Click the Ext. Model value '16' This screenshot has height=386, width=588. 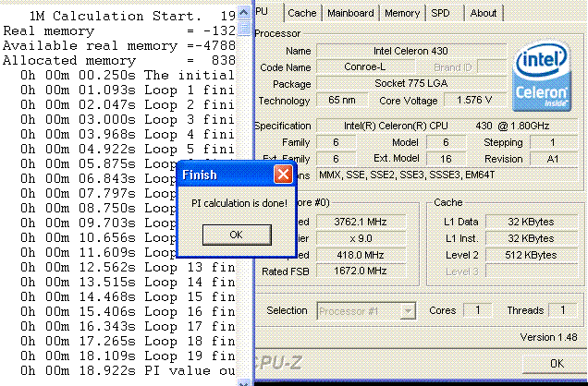click(447, 159)
